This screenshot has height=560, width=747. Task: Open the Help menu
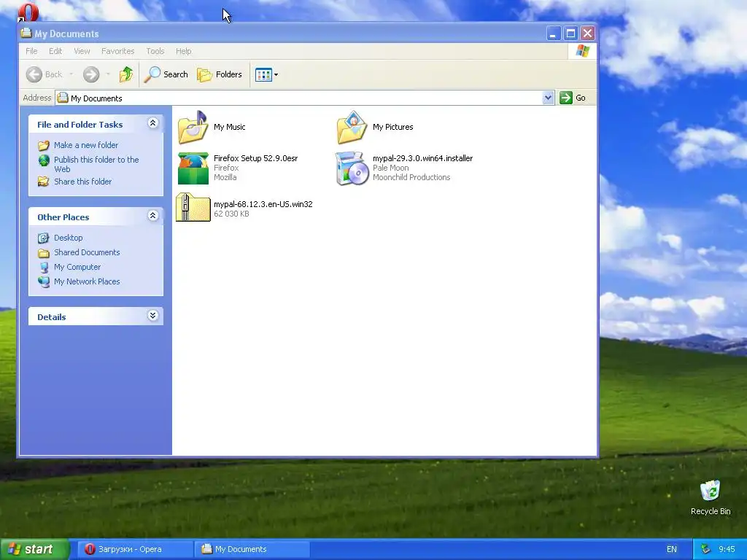point(183,51)
